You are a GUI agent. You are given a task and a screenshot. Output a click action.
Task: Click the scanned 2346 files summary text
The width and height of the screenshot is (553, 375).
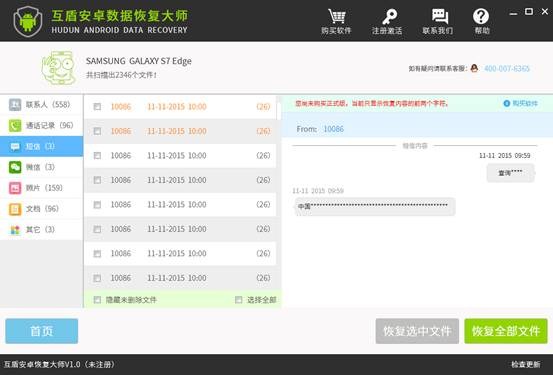[x=121, y=75]
